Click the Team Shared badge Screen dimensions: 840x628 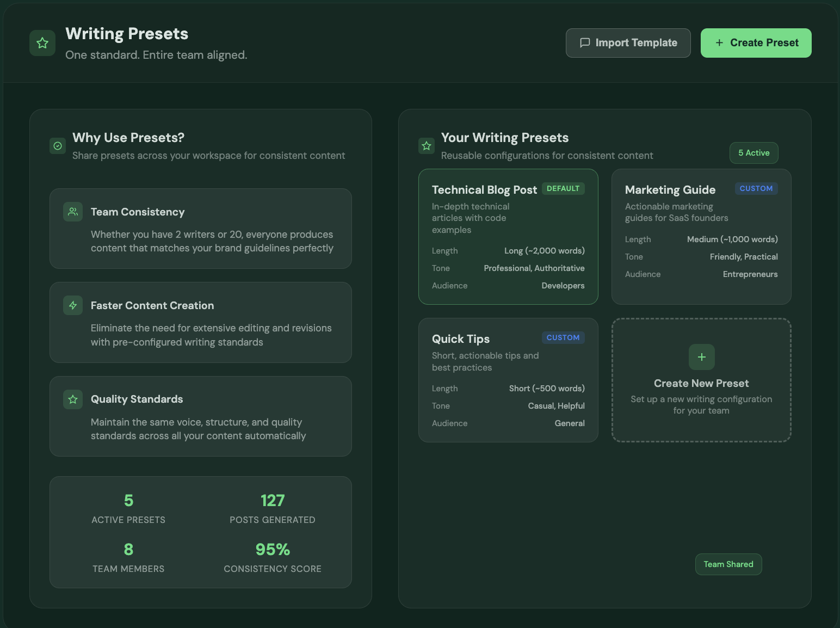tap(728, 564)
